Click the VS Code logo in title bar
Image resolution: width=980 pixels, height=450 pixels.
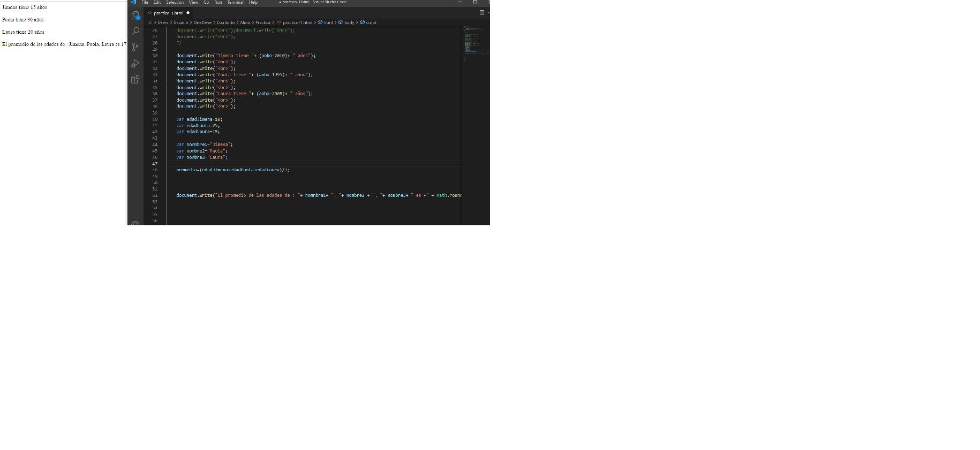[133, 2]
